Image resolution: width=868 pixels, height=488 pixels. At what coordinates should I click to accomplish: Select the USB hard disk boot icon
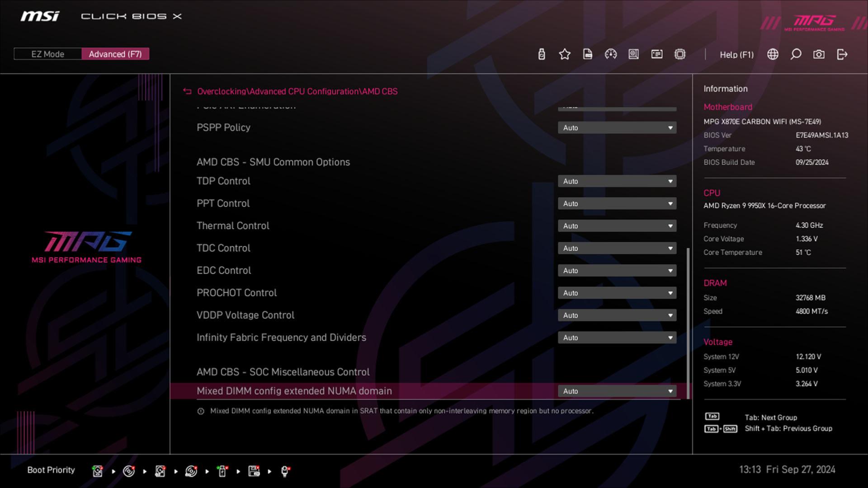(x=160, y=471)
